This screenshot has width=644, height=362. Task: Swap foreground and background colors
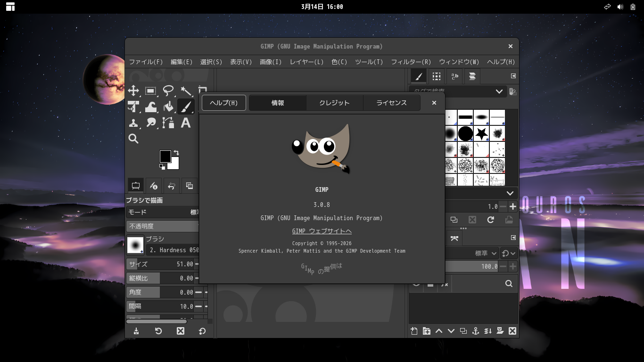176,153
